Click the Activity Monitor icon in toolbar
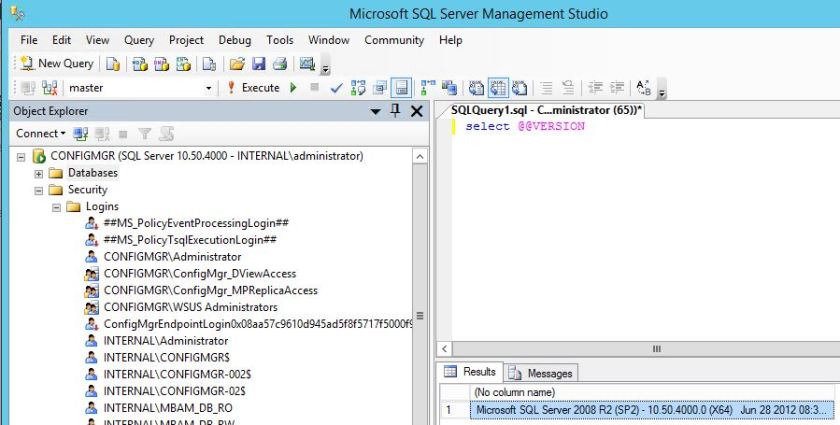The width and height of the screenshot is (840, 425). (307, 63)
